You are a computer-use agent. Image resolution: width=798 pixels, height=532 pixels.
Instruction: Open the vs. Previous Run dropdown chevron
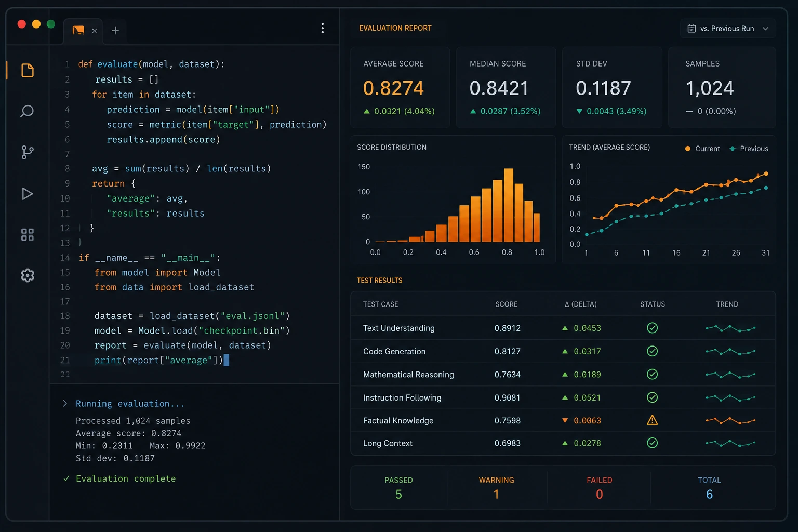coord(765,29)
